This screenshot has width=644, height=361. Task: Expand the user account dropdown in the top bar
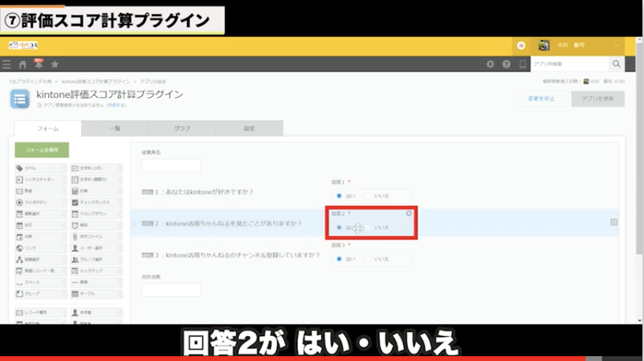pos(617,46)
